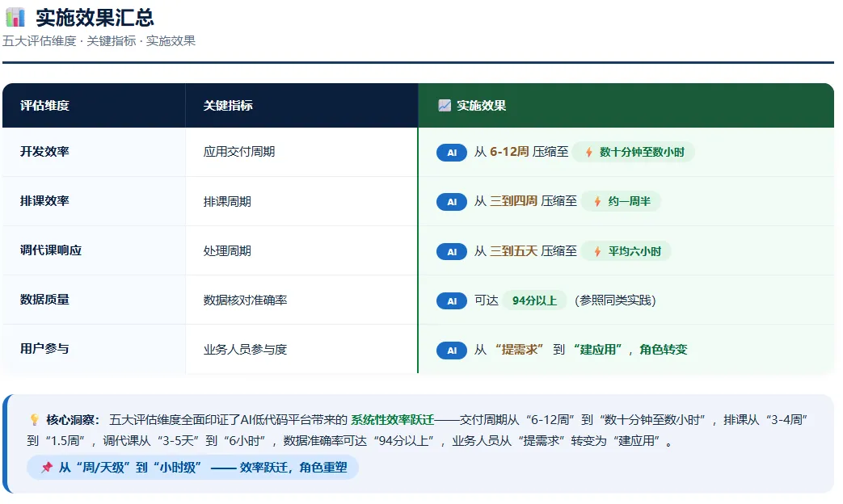
Task: Click the 角色转变 text
Action: coord(664,350)
